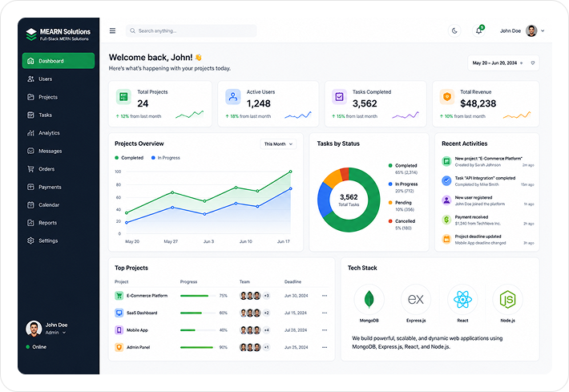569x392 pixels.
Task: Toggle dark mode with the moon icon
Action: coord(454,30)
